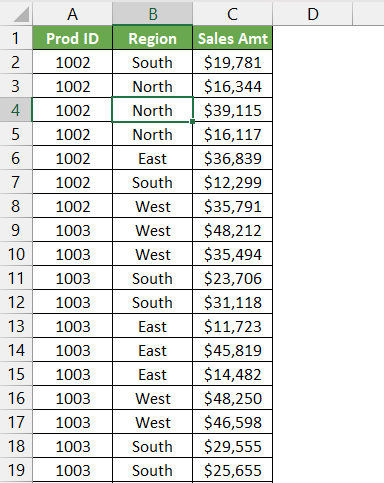This screenshot has width=384, height=483.
Task: Select column A header
Action: (73, 14)
